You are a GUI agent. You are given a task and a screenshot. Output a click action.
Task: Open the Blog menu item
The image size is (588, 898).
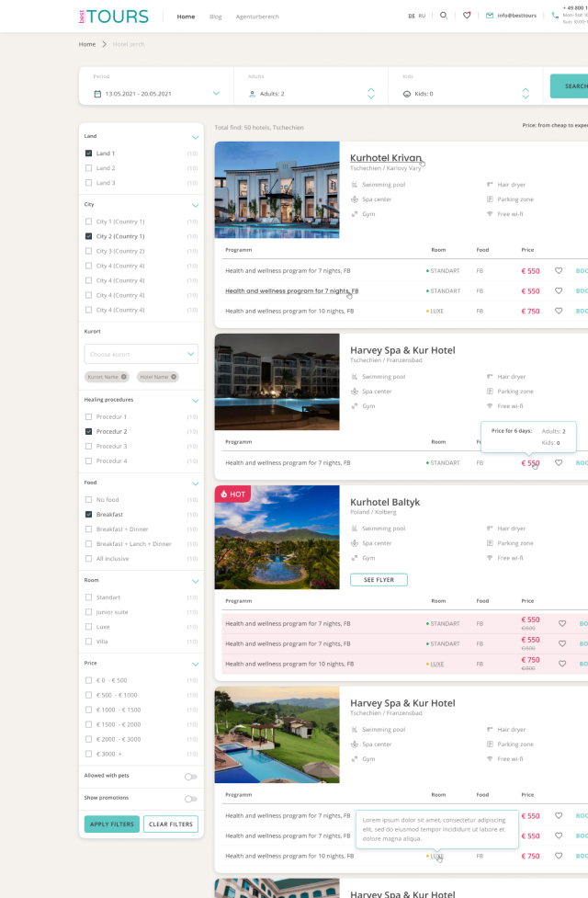215,17
